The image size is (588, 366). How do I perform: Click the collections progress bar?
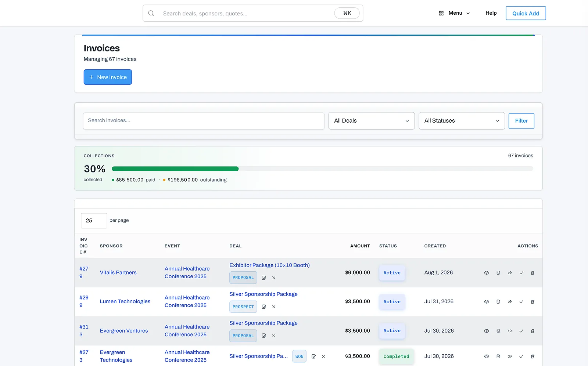tap(322, 169)
